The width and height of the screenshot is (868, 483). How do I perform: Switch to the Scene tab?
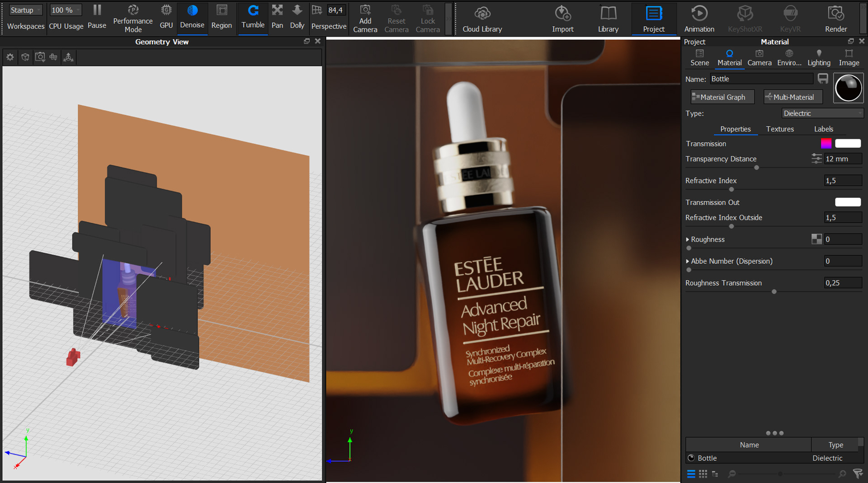pos(699,58)
